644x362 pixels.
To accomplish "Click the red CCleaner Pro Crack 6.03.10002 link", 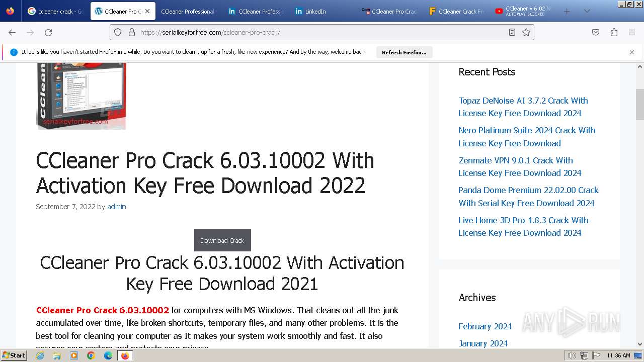I will pos(103,310).
